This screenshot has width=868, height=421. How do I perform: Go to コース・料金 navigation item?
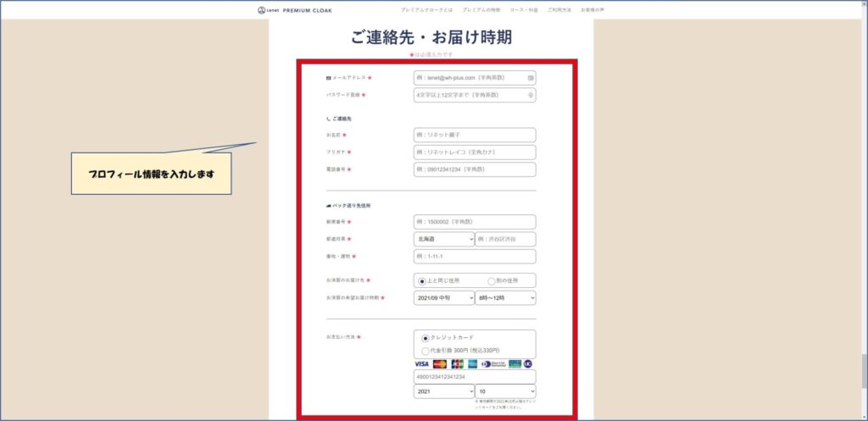(x=523, y=10)
